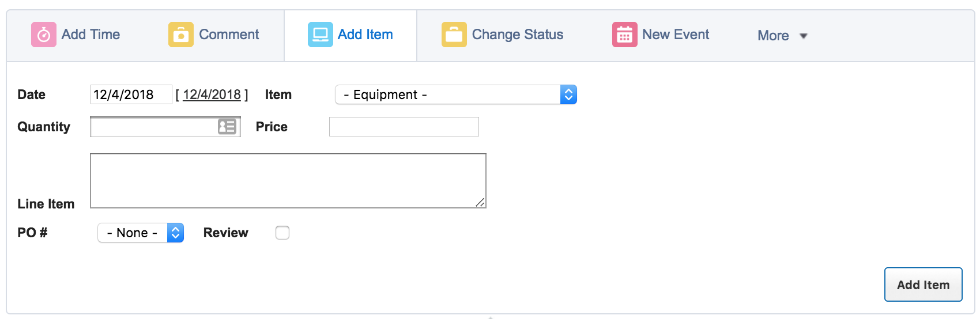Expand the More menu arrow
Screen dimensions: 980x319
[804, 36]
